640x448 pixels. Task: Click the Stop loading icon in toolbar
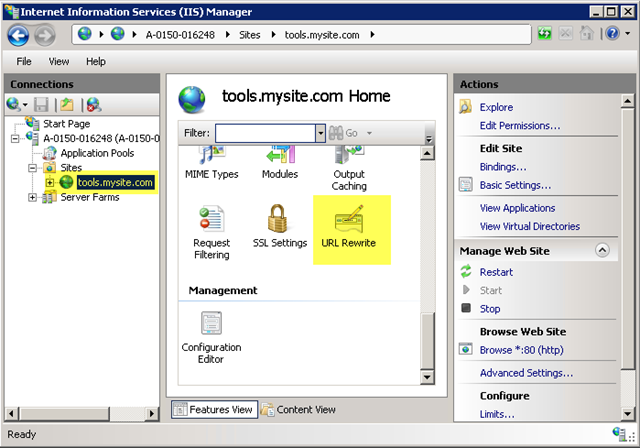565,33
